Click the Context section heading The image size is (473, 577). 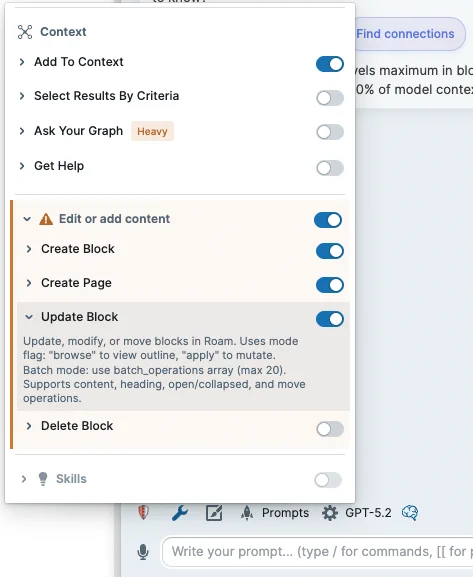coord(63,32)
